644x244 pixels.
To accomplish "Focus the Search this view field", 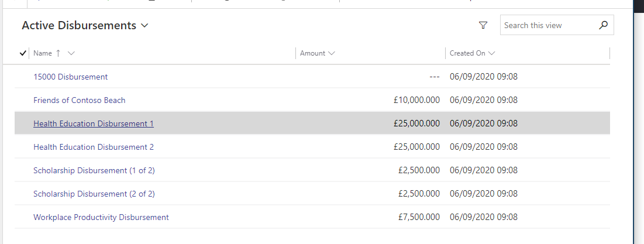I will (549, 25).
